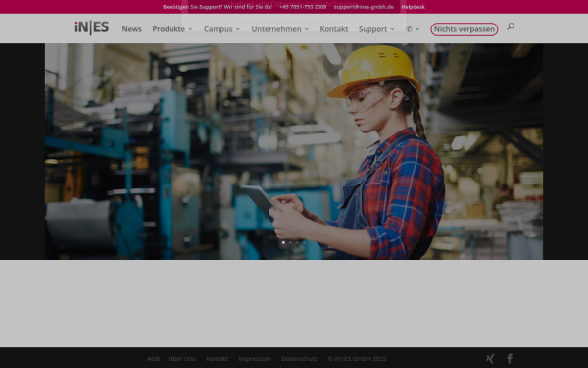
Task: Click the support@ines-gmbh.de email link
Action: click(x=364, y=7)
